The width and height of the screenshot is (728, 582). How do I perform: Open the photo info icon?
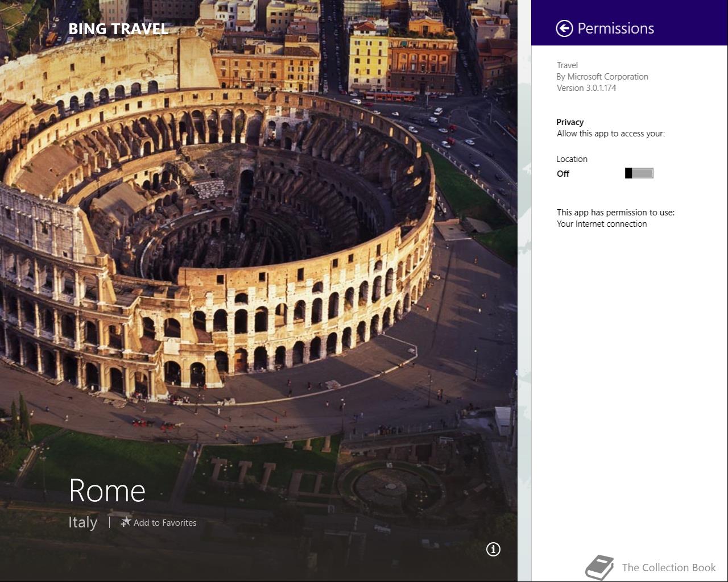[494, 549]
